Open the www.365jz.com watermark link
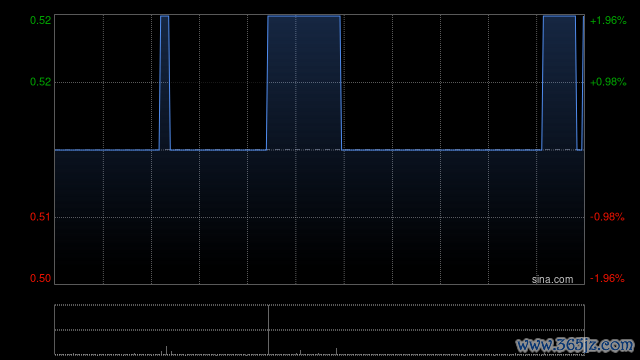Screen dimensions: 640x360 (575, 345)
